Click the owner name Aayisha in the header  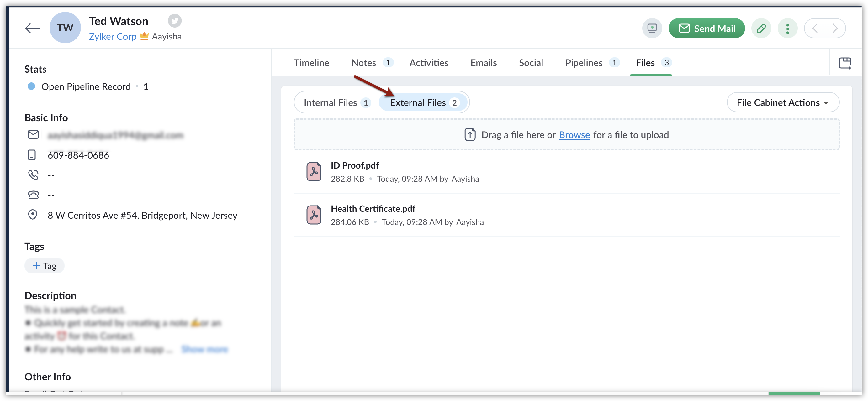coord(167,36)
